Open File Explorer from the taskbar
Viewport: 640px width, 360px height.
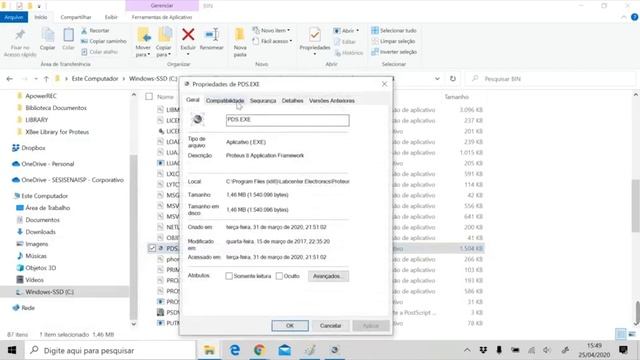point(209,350)
